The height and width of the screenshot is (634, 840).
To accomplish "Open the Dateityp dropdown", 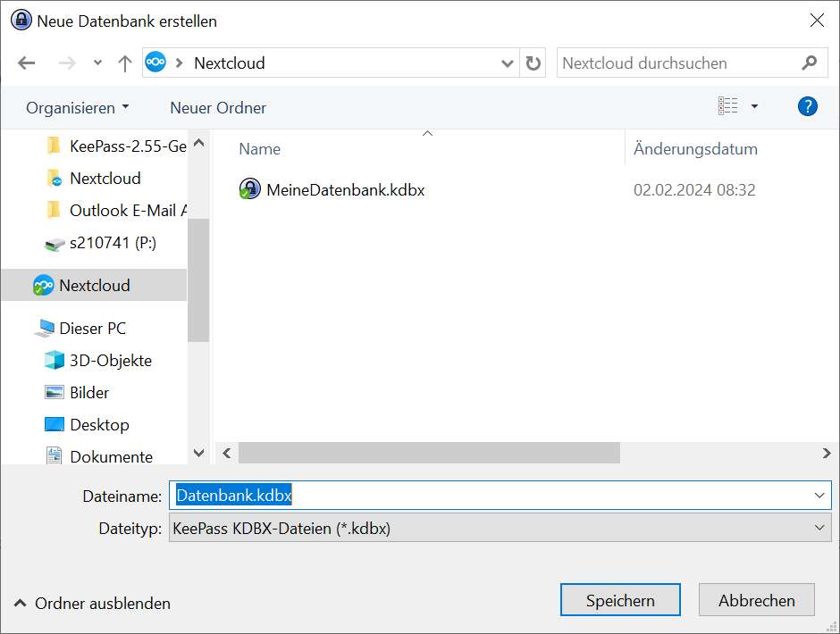I will [x=500, y=528].
